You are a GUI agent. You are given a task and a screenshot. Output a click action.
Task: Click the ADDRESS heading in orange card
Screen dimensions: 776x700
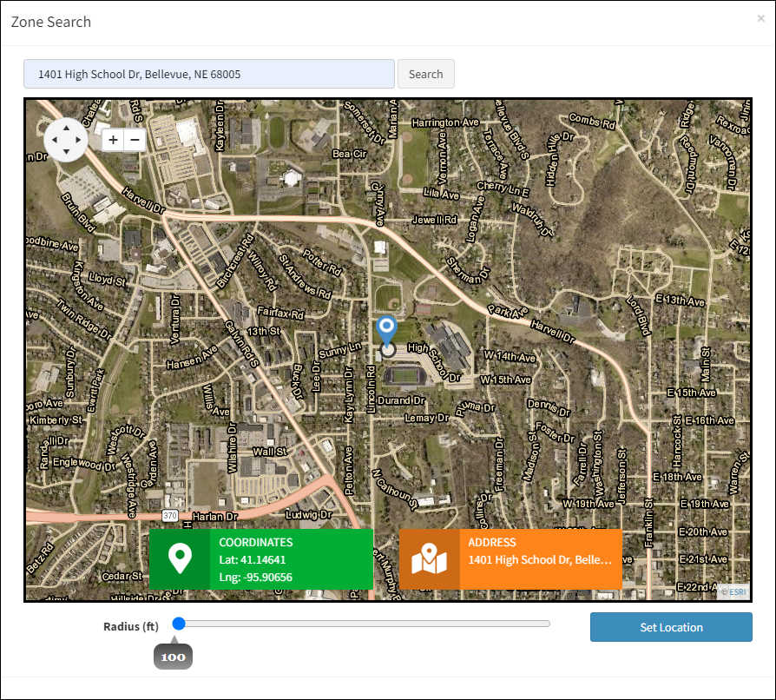492,543
